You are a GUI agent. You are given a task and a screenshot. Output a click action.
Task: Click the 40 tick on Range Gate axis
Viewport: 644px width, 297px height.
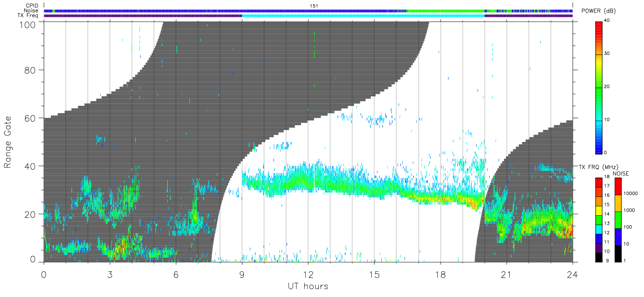pyautogui.click(x=30, y=166)
